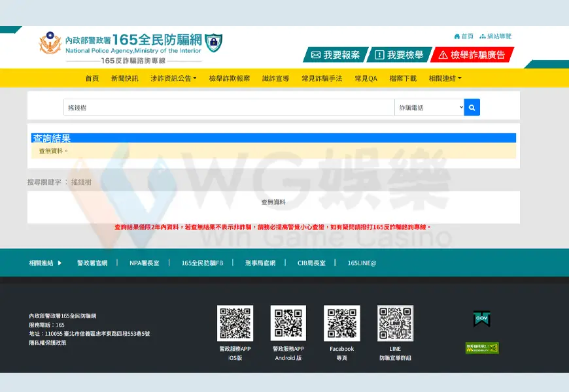
Task: Click the GOV badge in the footer
Action: pos(481,318)
